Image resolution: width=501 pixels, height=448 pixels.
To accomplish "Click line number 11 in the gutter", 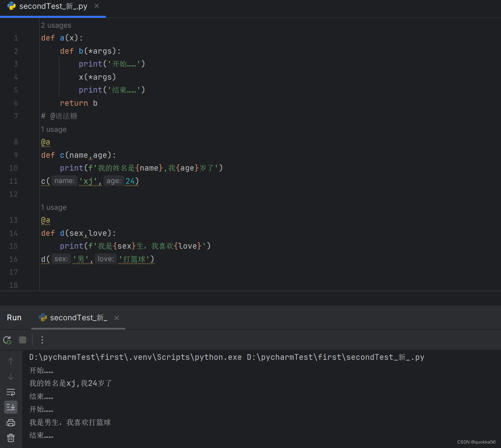I will [14, 181].
